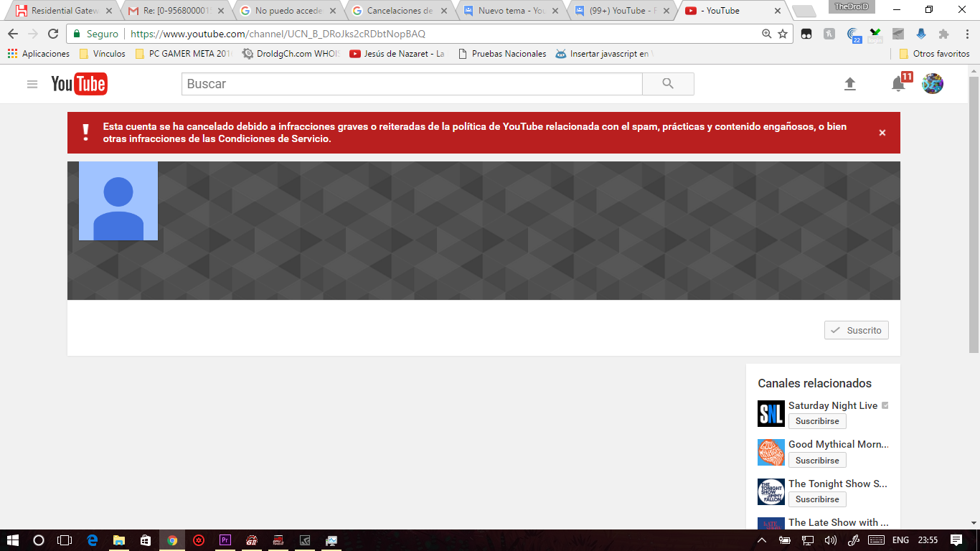Open the Good Mythical Morning channel link
This screenshot has height=551, width=980.
(839, 444)
